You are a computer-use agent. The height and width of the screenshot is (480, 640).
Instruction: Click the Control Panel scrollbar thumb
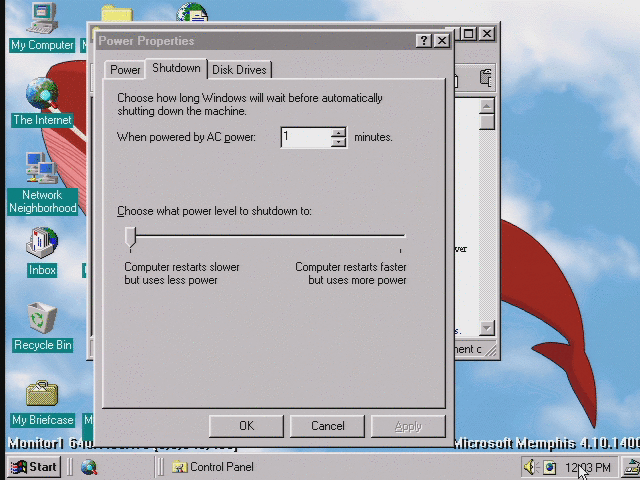point(487,122)
